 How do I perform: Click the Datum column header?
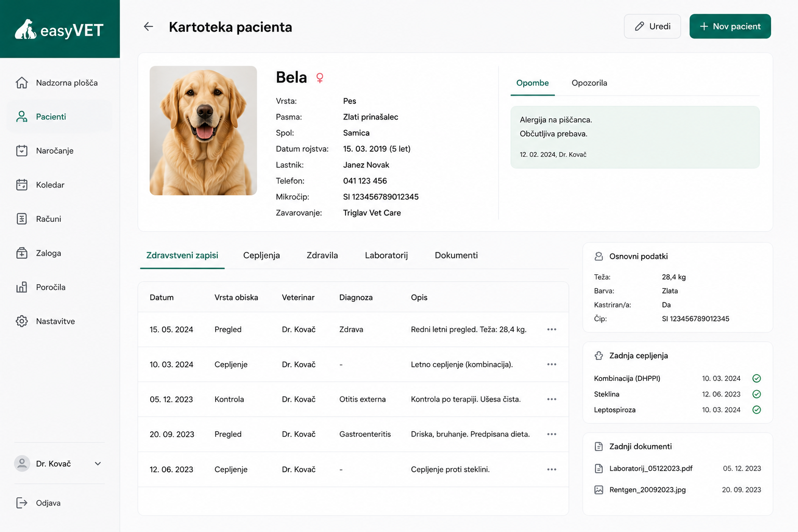[162, 298]
